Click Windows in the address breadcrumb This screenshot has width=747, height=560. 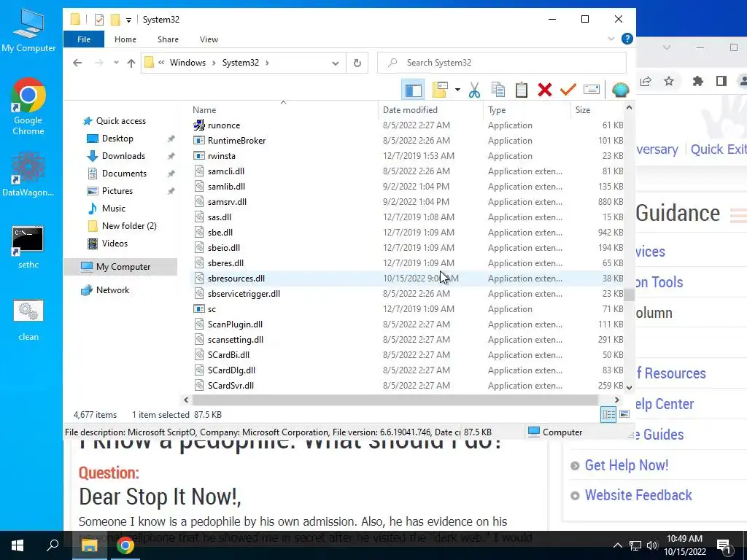coord(187,63)
